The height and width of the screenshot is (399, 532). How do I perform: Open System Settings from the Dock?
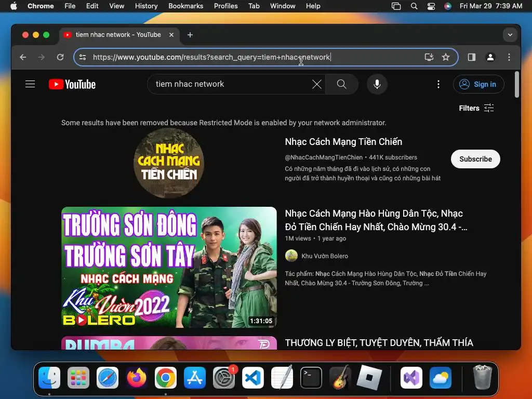[x=224, y=378]
